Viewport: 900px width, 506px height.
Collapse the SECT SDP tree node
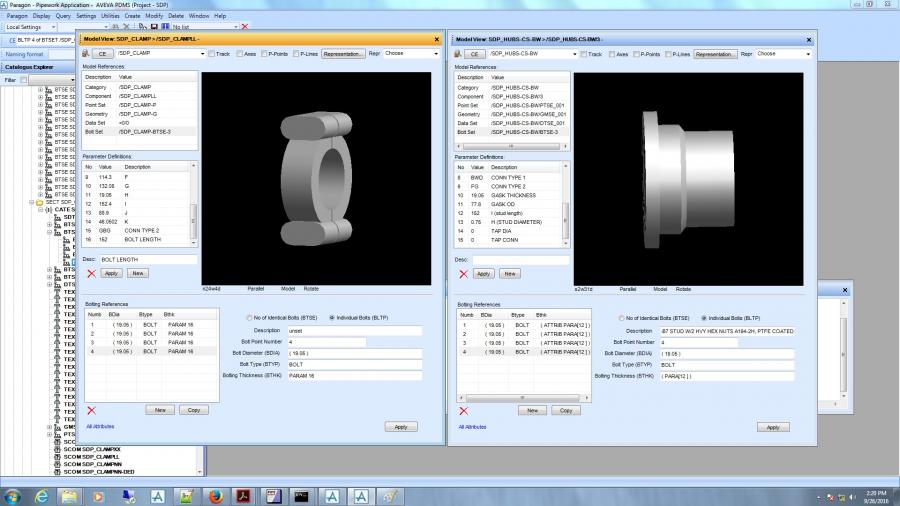click(x=32, y=202)
